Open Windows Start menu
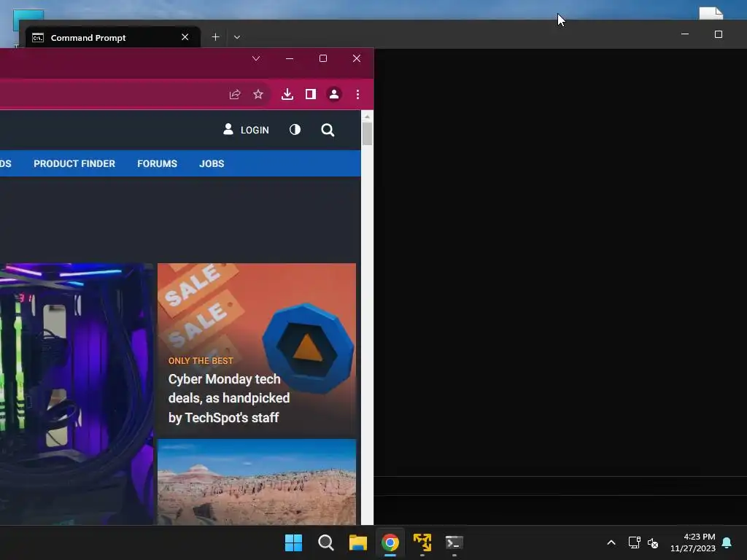Screen dimensions: 747x560 pos(293,542)
